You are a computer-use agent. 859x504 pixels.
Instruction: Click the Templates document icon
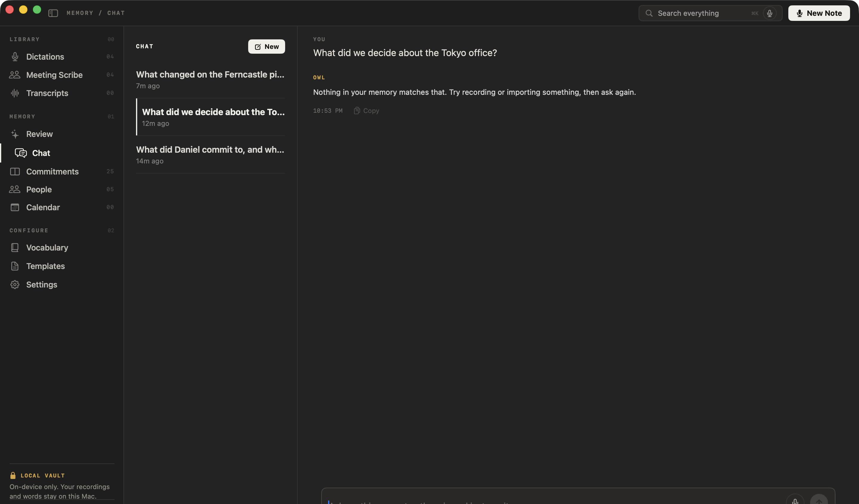(15, 266)
